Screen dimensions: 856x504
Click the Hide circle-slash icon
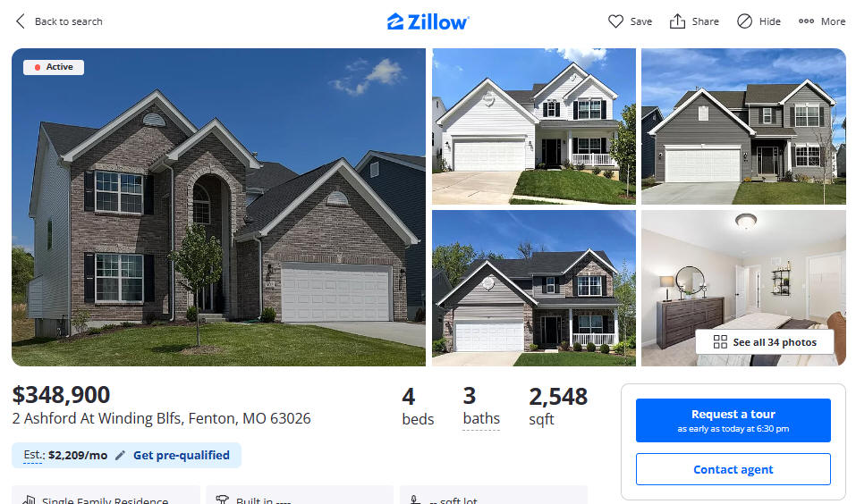[x=744, y=21]
